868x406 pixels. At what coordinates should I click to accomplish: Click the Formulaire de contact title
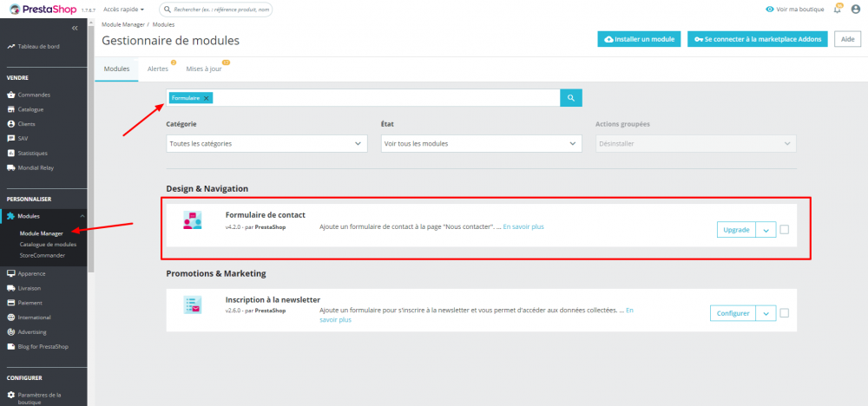tap(265, 215)
